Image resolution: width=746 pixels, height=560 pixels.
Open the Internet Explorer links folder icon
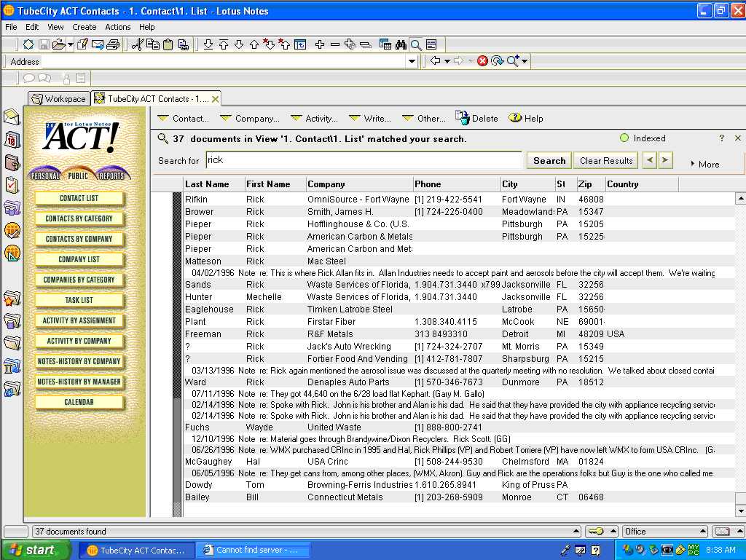12,389
